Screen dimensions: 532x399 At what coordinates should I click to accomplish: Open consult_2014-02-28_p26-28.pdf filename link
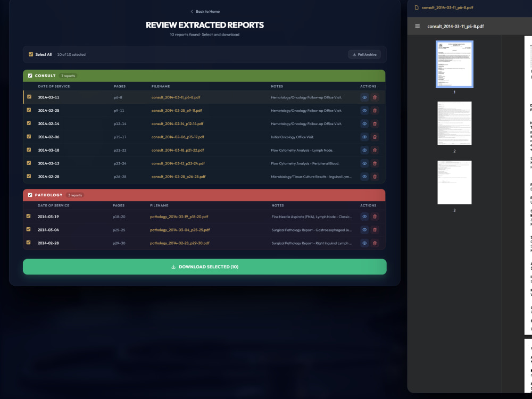178,177
